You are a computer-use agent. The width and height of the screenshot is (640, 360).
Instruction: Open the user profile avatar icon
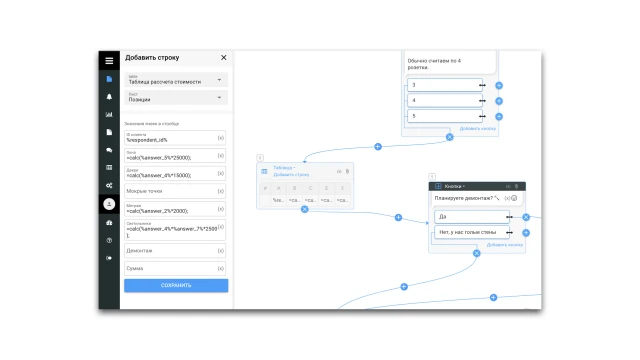click(x=109, y=204)
